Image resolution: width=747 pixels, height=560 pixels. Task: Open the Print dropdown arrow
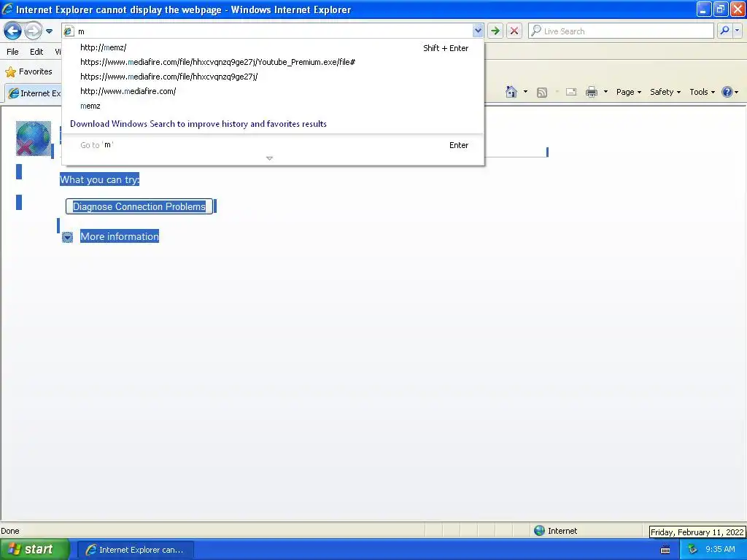click(605, 92)
